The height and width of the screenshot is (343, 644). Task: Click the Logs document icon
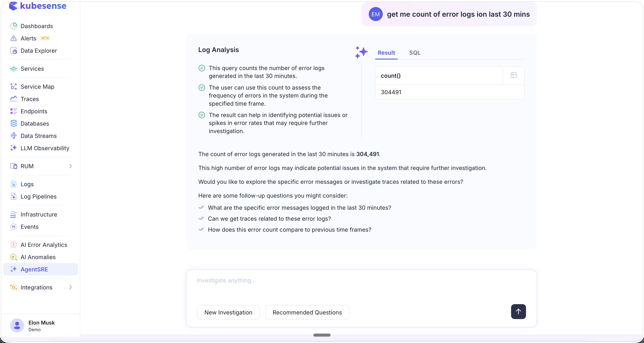14,184
